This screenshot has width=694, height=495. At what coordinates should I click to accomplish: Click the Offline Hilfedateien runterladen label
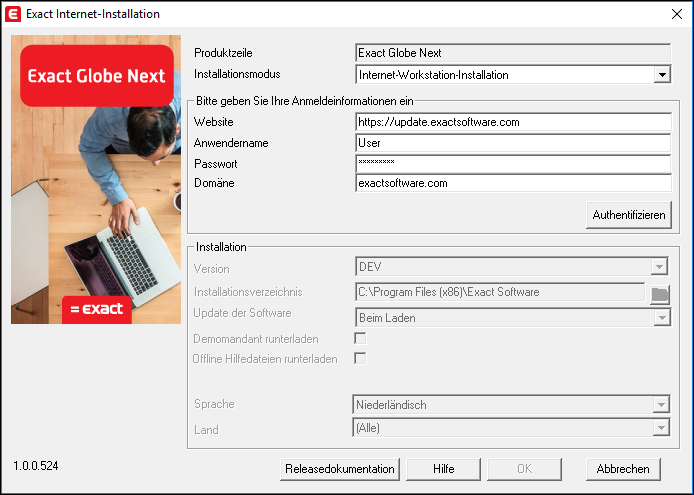(265, 359)
